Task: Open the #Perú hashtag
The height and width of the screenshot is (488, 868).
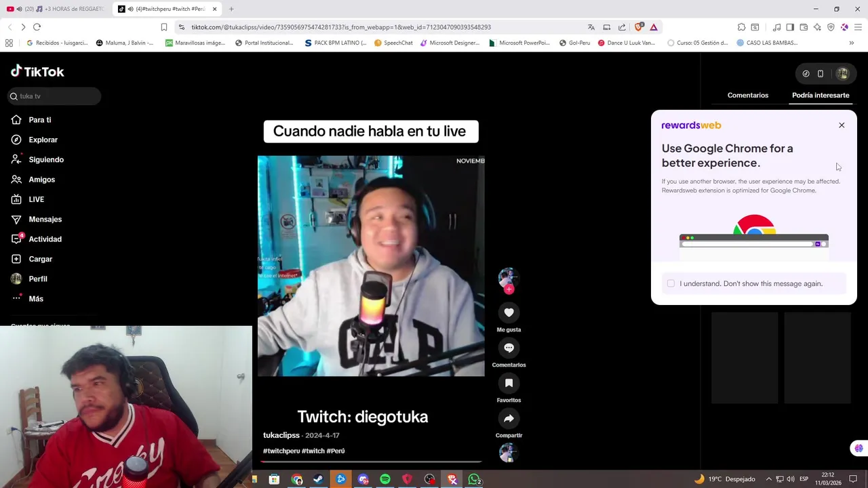Action: [336, 451]
